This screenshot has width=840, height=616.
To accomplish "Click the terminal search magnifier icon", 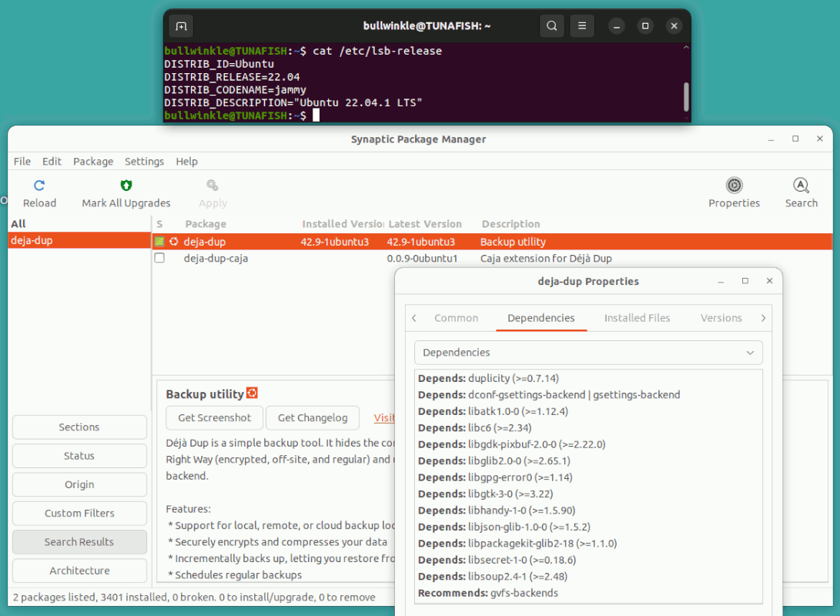I will point(552,25).
